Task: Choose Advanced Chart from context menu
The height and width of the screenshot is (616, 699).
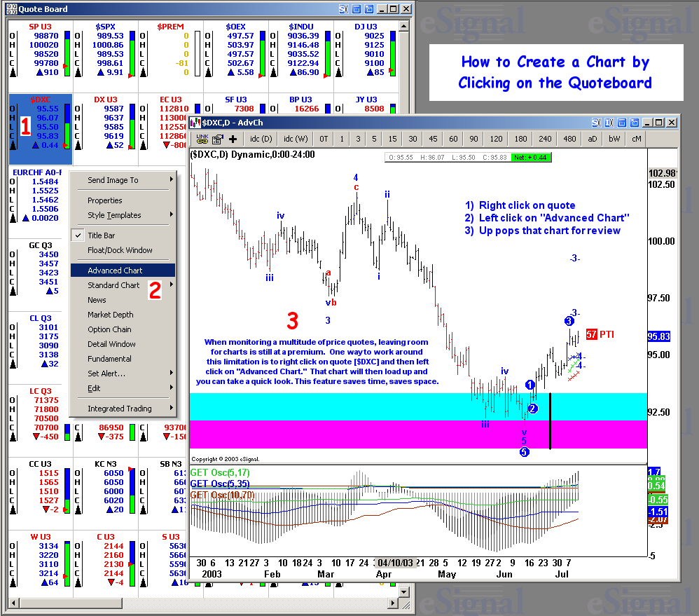Action: tap(123, 271)
